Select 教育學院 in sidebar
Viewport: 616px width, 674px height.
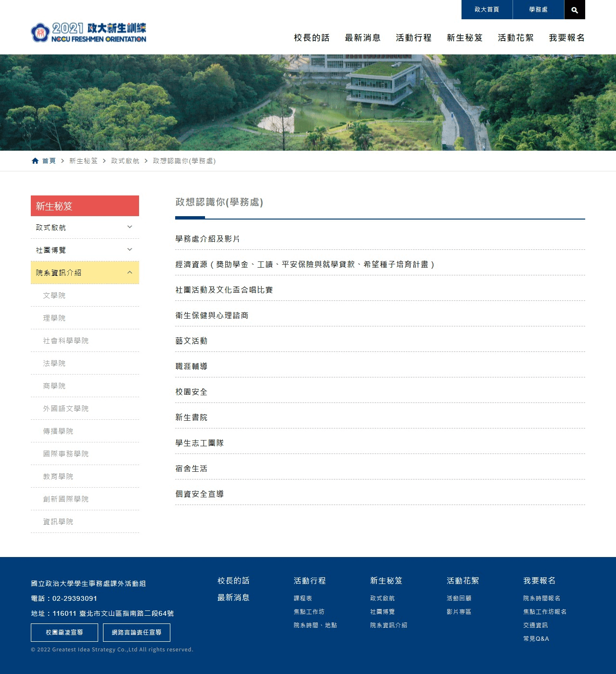click(x=85, y=476)
